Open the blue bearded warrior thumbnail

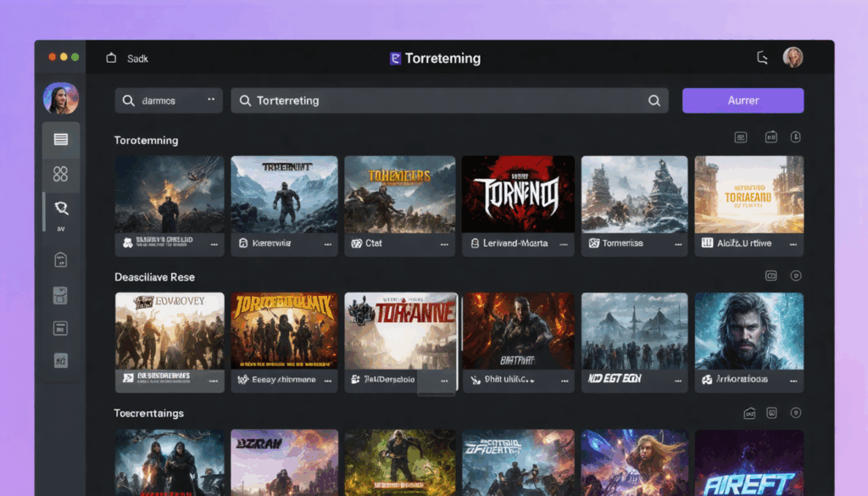[x=749, y=331]
